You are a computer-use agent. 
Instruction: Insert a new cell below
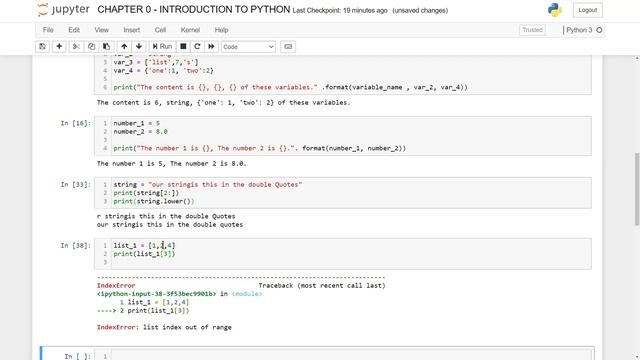59,47
